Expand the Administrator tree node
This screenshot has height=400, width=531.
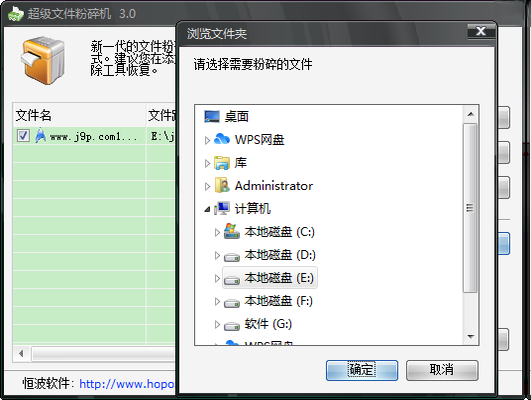[207, 186]
